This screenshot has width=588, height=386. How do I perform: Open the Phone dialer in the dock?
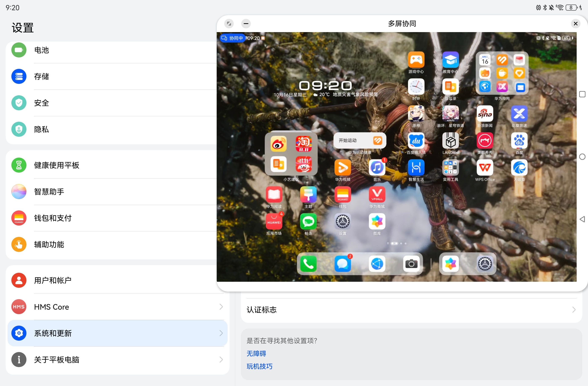(308, 264)
